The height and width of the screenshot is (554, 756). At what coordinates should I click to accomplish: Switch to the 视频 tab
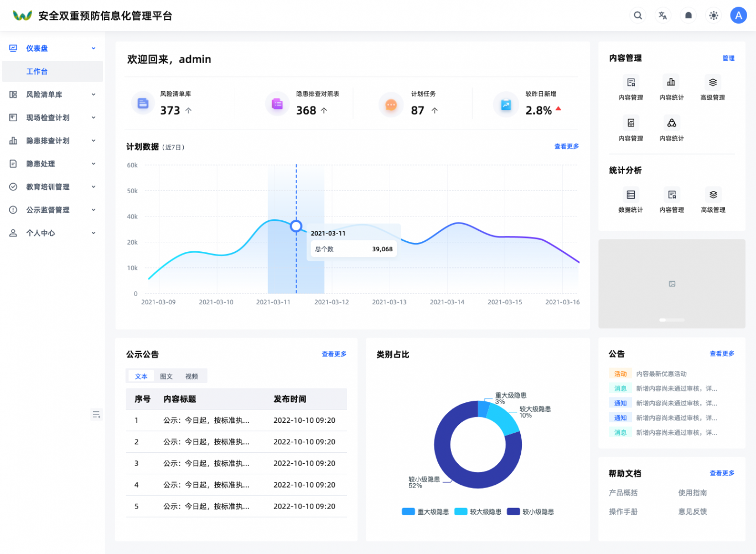point(191,376)
